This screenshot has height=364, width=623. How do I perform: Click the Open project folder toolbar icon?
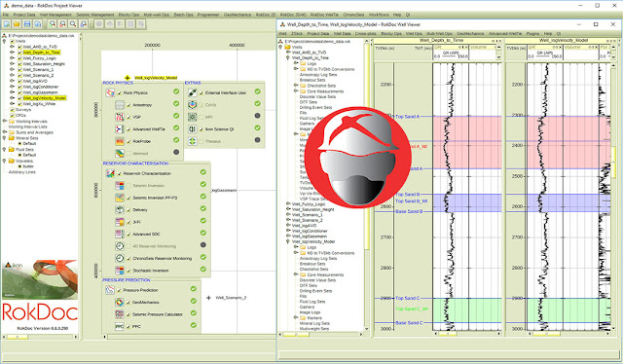(17, 23)
